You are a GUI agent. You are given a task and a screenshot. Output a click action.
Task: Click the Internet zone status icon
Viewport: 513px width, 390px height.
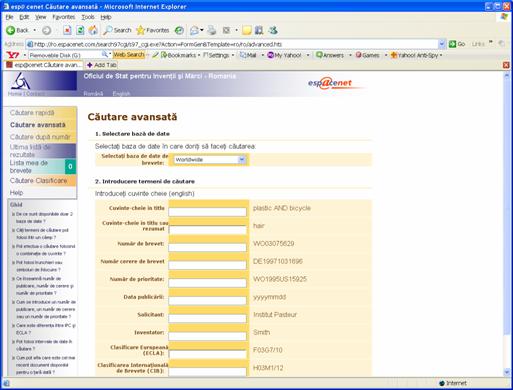[x=442, y=383]
